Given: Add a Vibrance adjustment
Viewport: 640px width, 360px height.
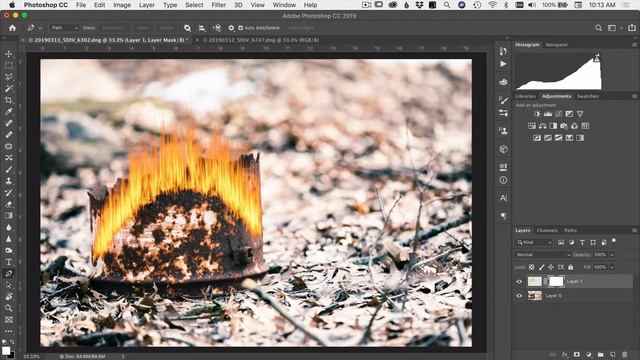Looking at the screenshot, I should tap(580, 114).
